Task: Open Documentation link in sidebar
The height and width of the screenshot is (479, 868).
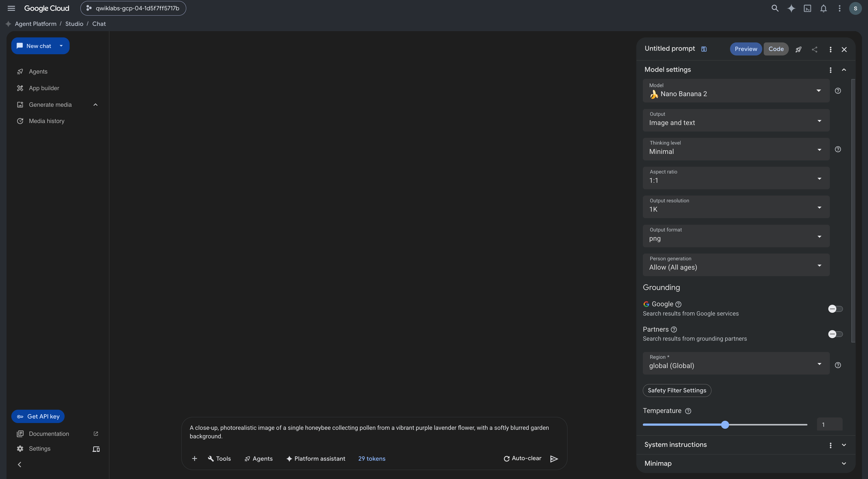Action: 49,434
